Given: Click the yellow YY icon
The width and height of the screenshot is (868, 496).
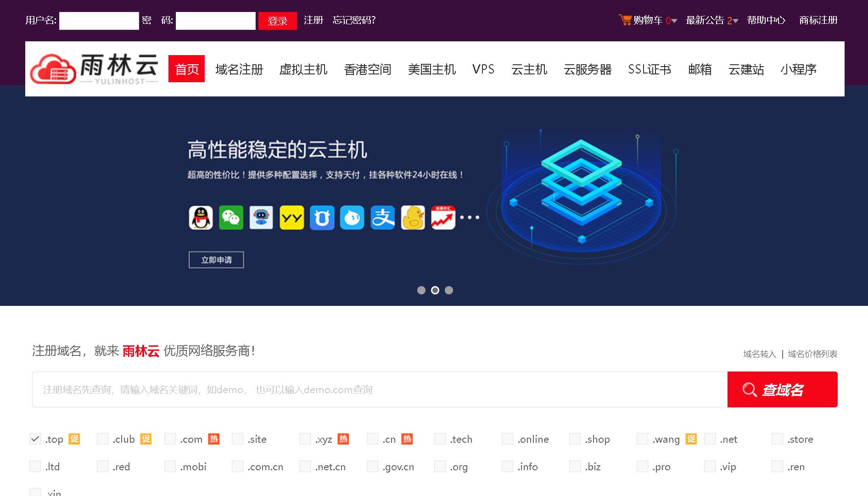Looking at the screenshot, I should [x=291, y=218].
